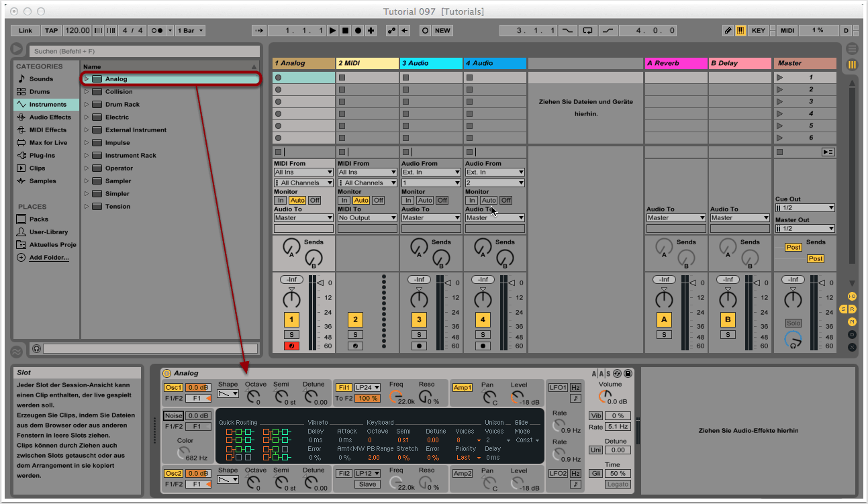Click the Analog device power icon
This screenshot has height=504, width=868.
pyautogui.click(x=166, y=373)
